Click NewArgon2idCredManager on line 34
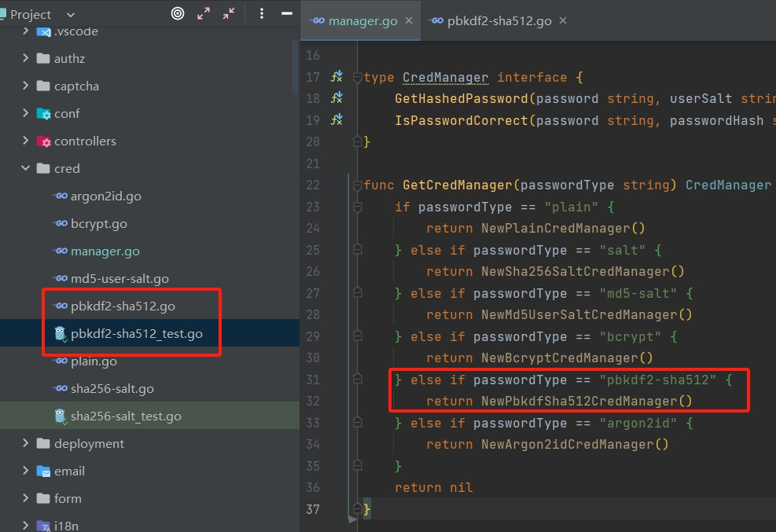 click(x=567, y=445)
